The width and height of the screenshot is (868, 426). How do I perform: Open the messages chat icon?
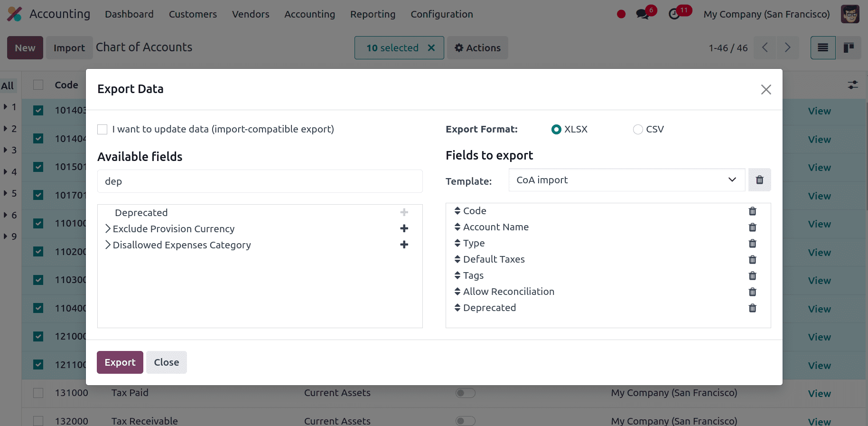(643, 14)
